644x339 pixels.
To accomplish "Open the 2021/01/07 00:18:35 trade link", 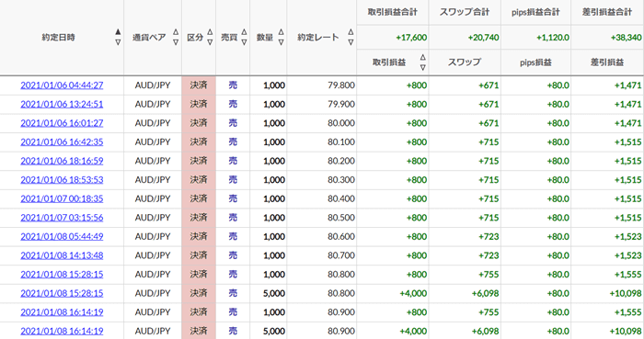I will click(62, 198).
